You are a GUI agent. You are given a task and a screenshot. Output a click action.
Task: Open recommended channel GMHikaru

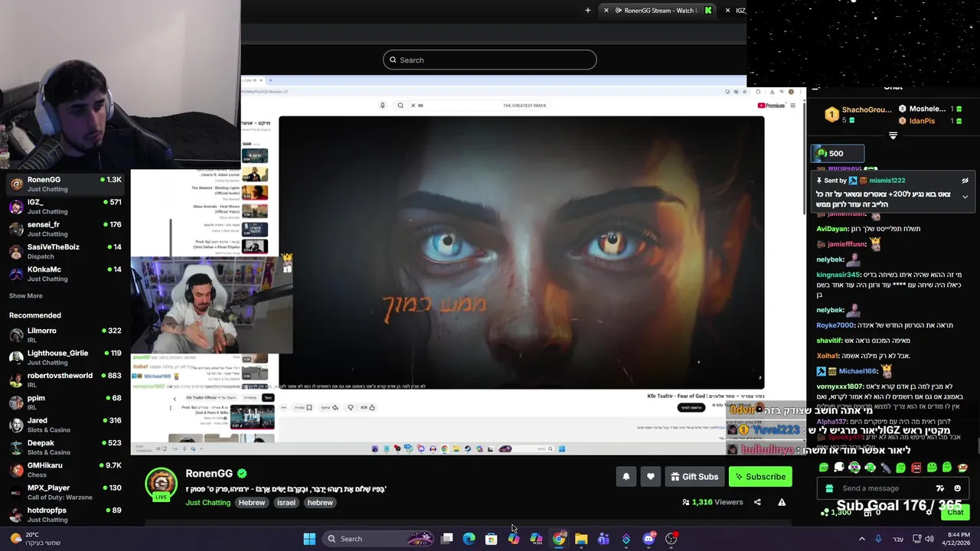[65, 469]
